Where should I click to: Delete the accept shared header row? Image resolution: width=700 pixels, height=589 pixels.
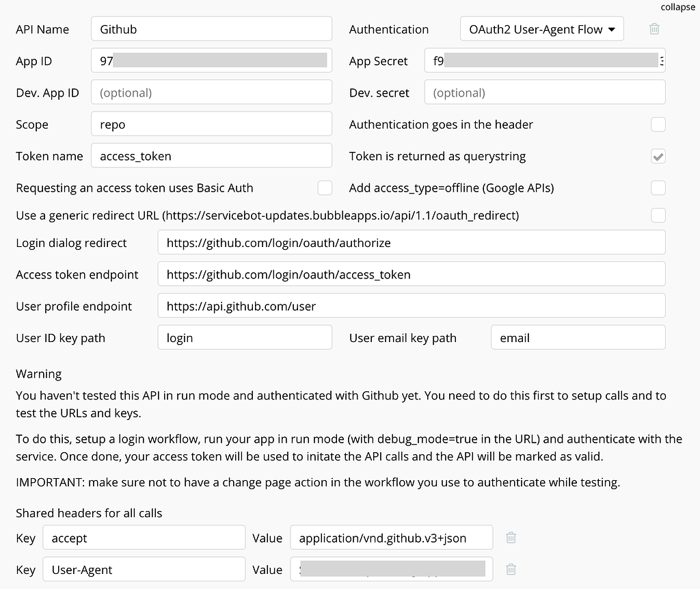pos(511,538)
